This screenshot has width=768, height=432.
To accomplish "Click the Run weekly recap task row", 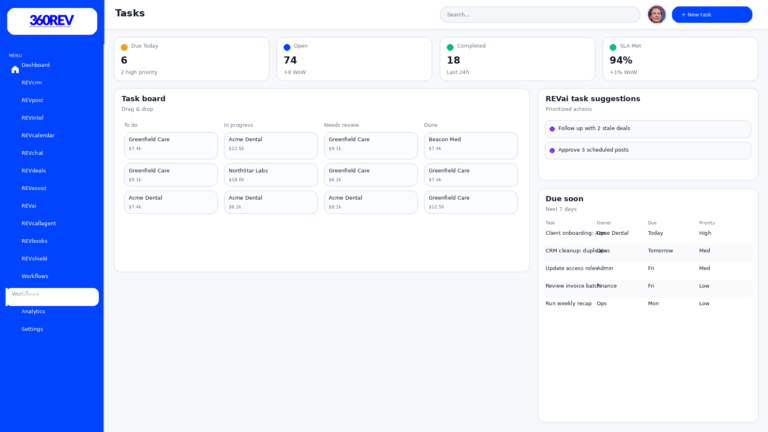I will (646, 303).
